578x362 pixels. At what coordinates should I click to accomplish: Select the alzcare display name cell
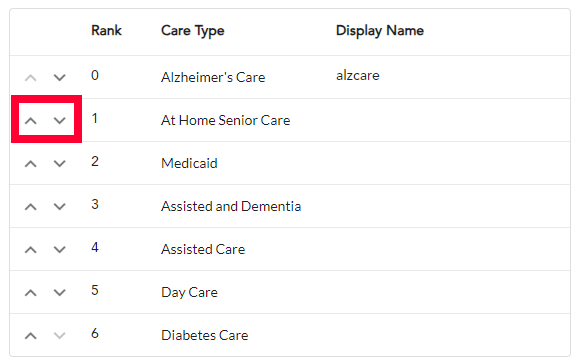coord(358,76)
